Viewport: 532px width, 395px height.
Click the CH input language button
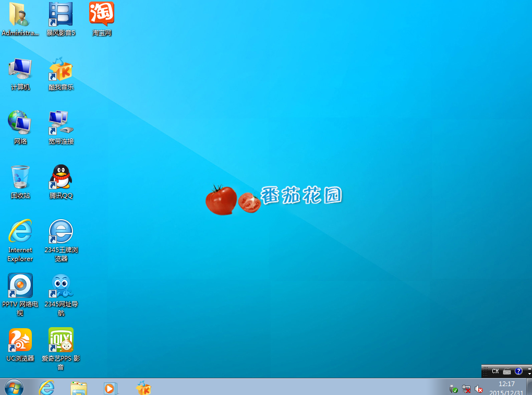[x=495, y=371]
